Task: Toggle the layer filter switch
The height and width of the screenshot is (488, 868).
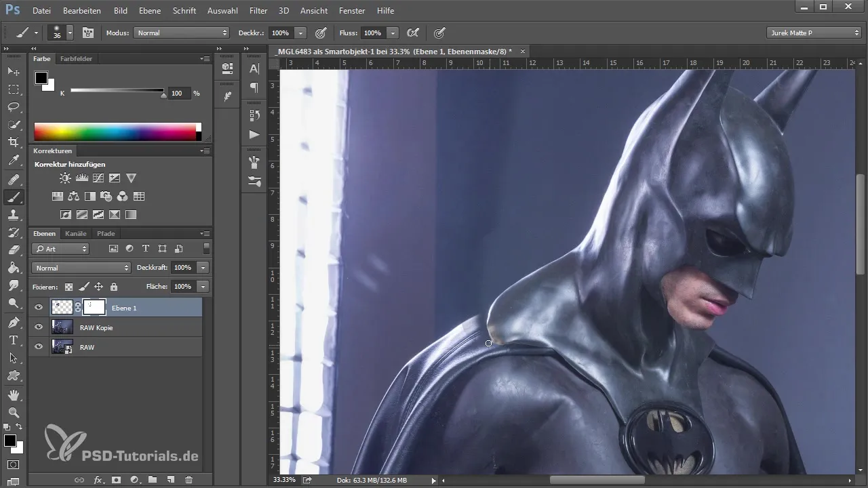Action: (x=206, y=249)
